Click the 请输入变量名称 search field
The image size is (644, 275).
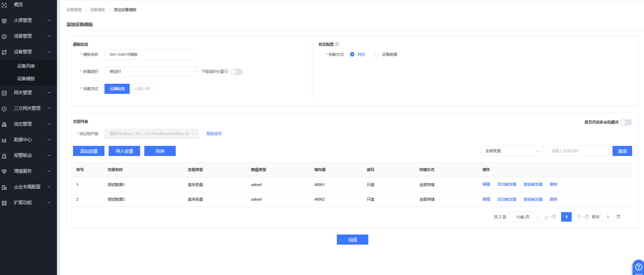(578, 151)
